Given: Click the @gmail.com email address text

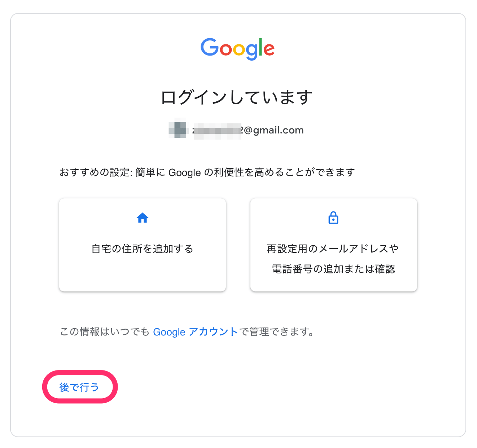Looking at the screenshot, I should pyautogui.click(x=274, y=130).
